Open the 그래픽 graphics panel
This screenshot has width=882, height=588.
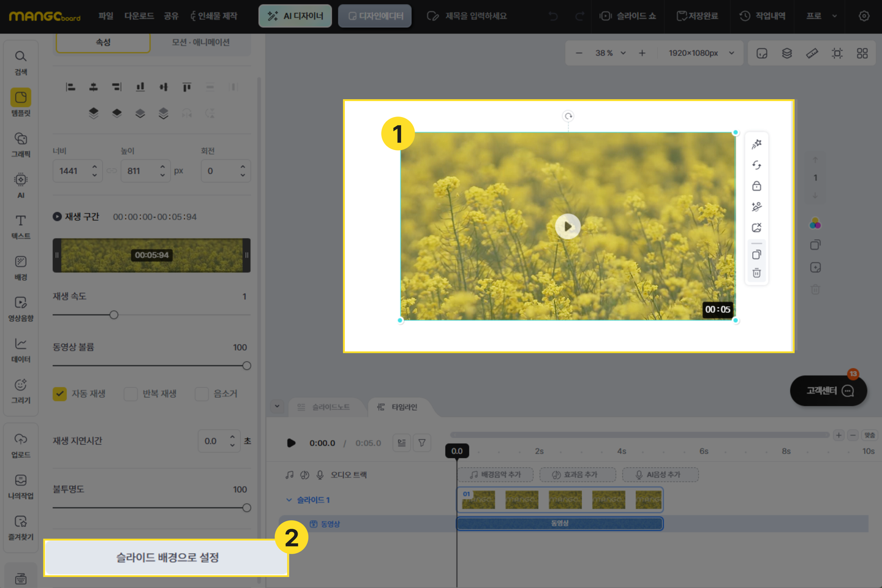tap(21, 144)
